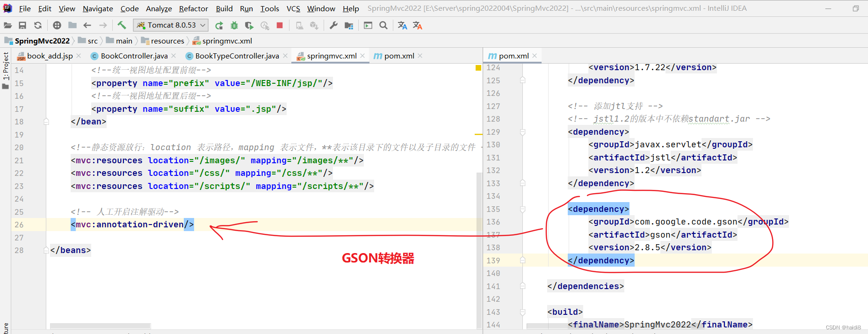
Task: Run with coverage shield icon
Action: (x=249, y=25)
